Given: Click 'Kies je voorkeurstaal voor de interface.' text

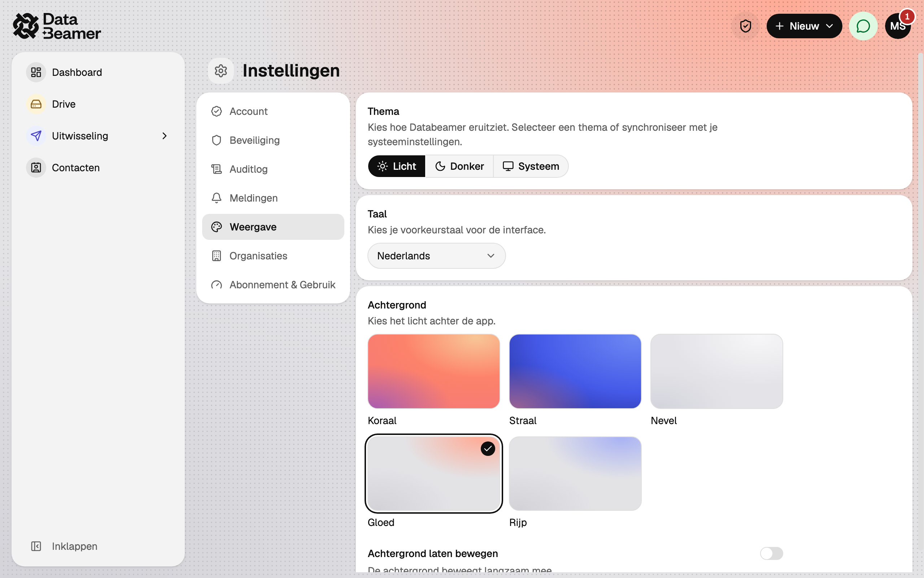Looking at the screenshot, I should pyautogui.click(x=457, y=230).
